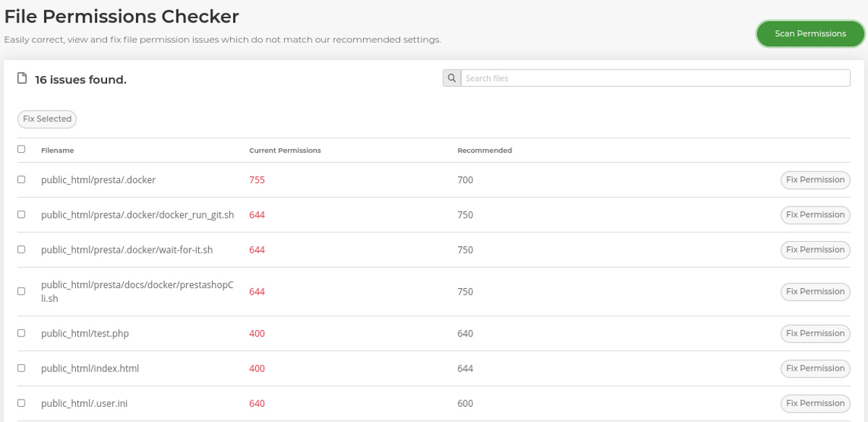Select the test.php checkbox
The width and height of the screenshot is (868, 422).
tap(21, 333)
